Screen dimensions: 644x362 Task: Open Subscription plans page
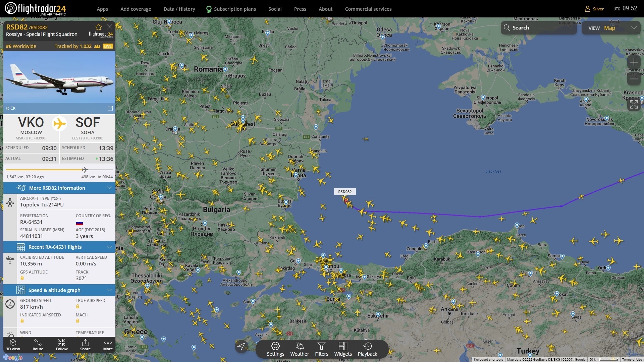231,9
